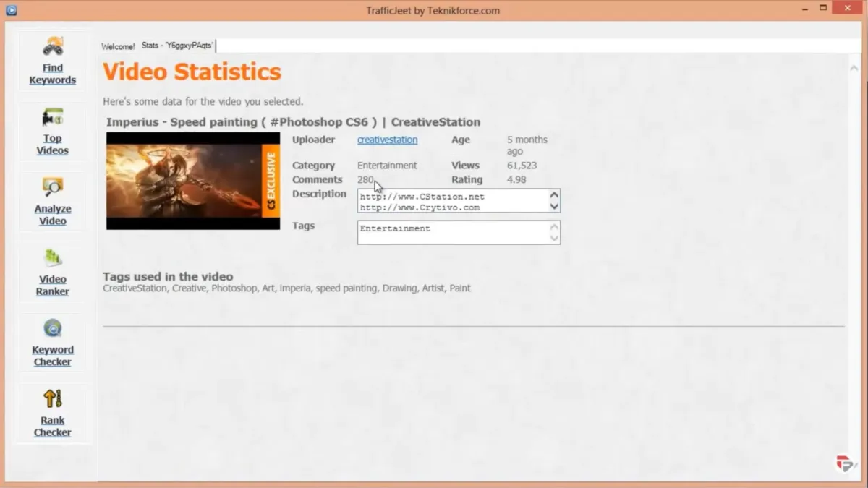
Task: Click the video title Imperius - Speed painting
Action: click(293, 122)
